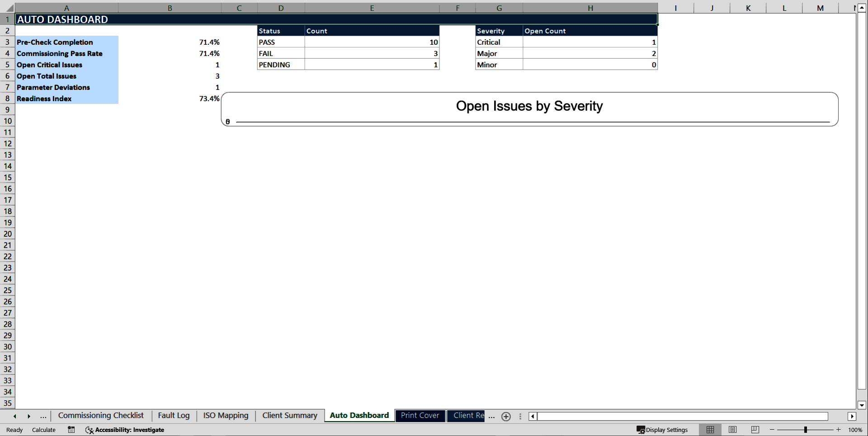Click the Normal view grid icon
Viewport: 868px width, 436px height.
coord(710,430)
